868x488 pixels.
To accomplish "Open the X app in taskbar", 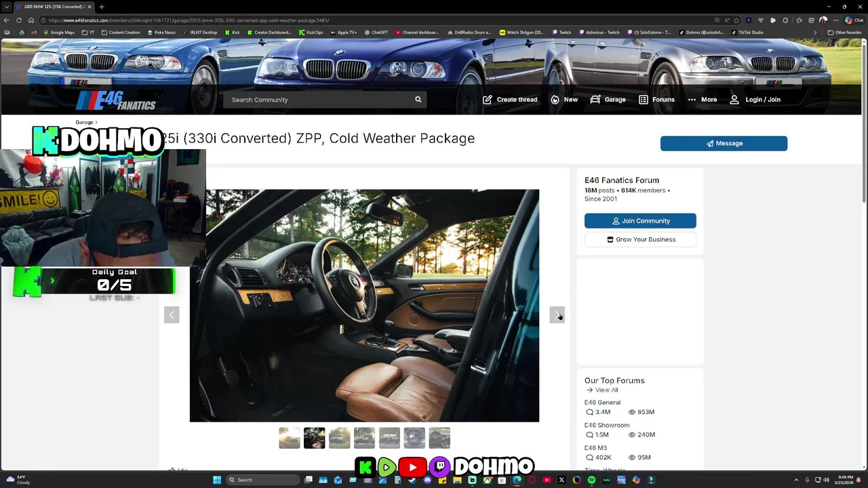I will pos(561,480).
